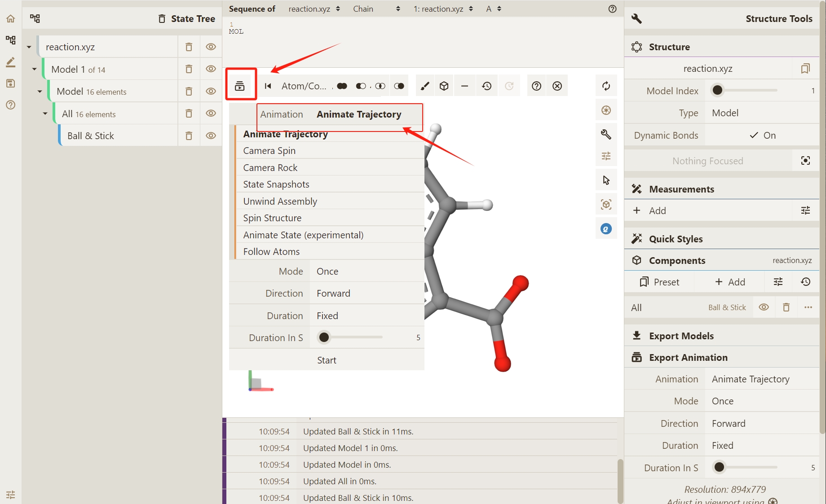This screenshot has width=826, height=504.
Task: Select Camera Spin from animation list
Action: tap(269, 151)
